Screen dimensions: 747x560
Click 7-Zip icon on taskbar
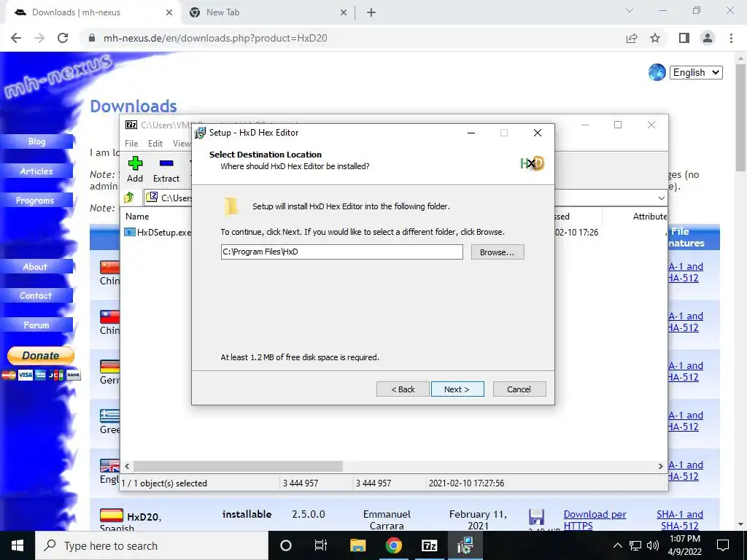(x=429, y=545)
